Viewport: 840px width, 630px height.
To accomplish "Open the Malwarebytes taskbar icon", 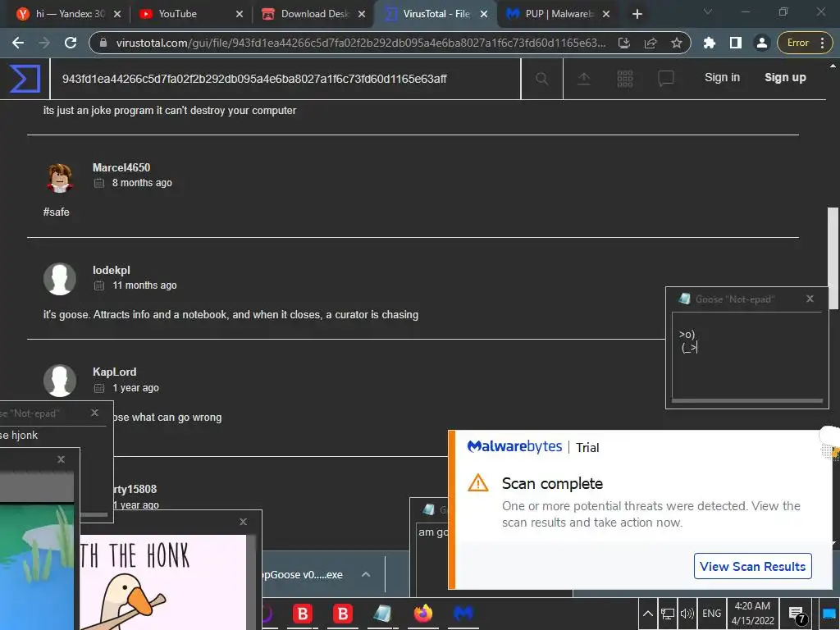I will [x=463, y=614].
